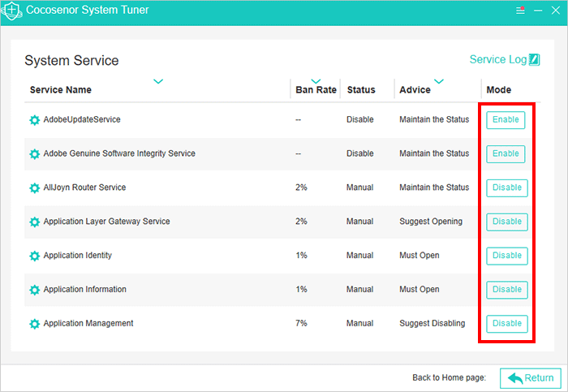
Task: Disable the AllJoyn Router Service
Action: coord(507,188)
